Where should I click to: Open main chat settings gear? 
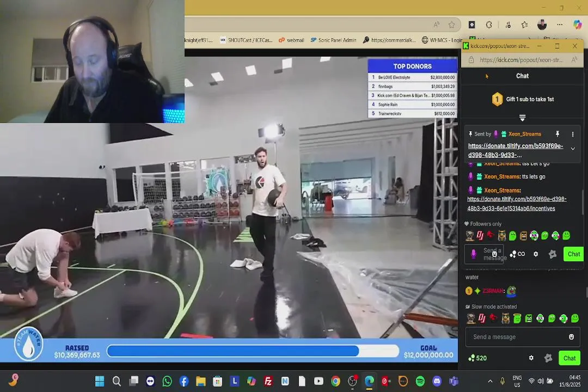click(531, 358)
